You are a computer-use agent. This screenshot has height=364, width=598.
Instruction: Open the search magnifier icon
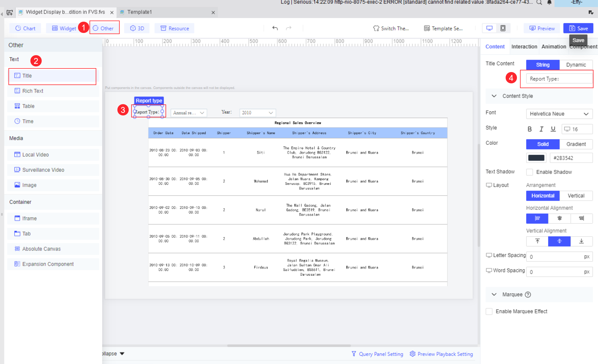539,2
